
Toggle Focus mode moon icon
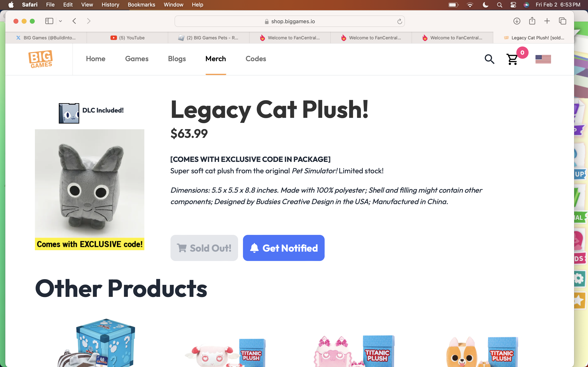point(485,5)
